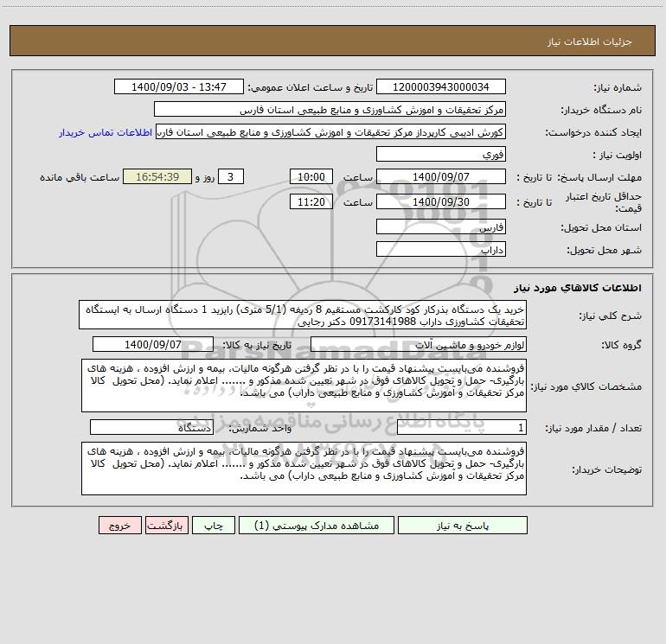
Task: Click the گروه کالا field لوازم خودرو
Action: (x=419, y=344)
